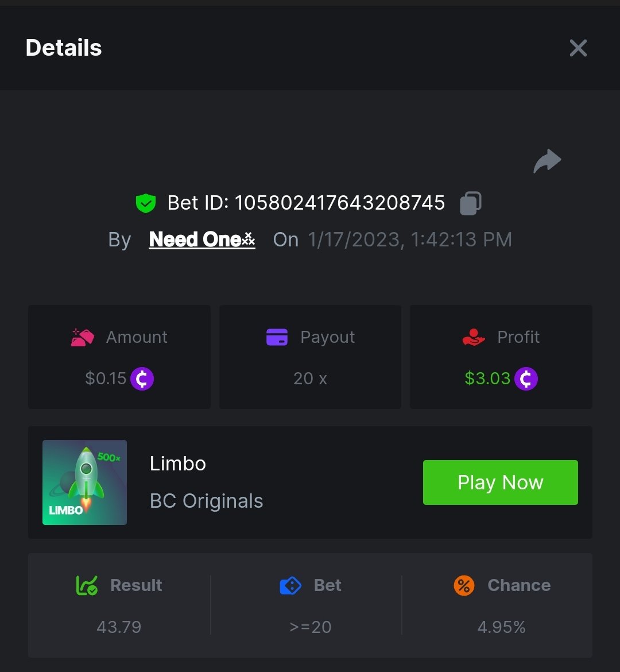Click the blue Bet dice icon

click(x=290, y=585)
